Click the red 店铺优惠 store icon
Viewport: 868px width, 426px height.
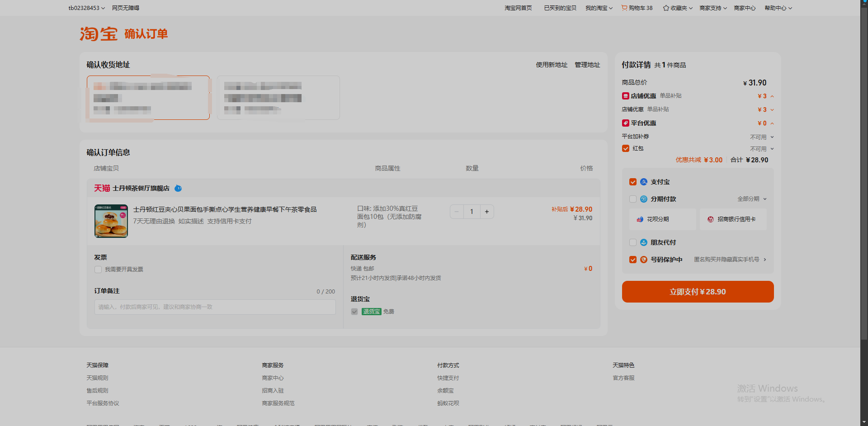click(x=626, y=96)
